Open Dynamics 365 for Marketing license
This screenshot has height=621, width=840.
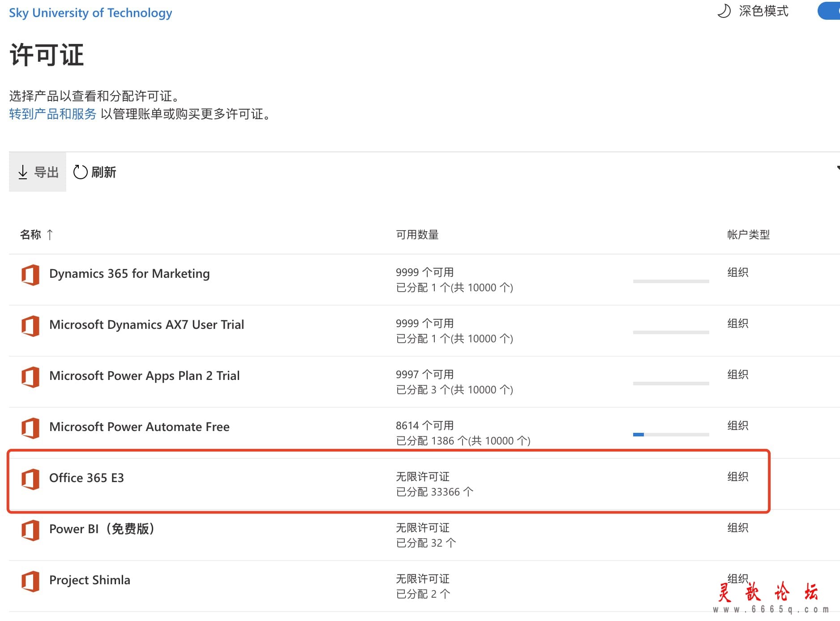pos(129,273)
